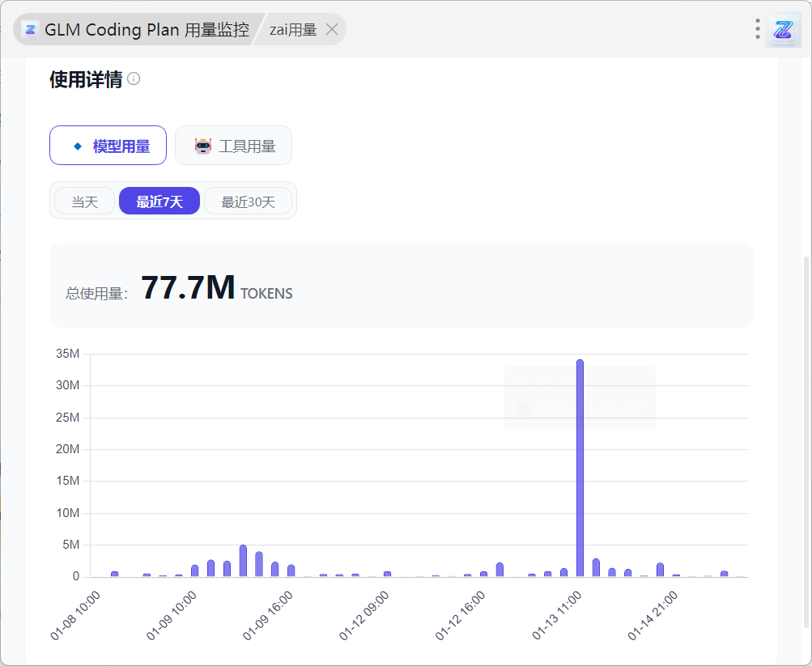Screen dimensions: 812x666
Task: Switch to the 最近30天 time range
Action: (248, 201)
